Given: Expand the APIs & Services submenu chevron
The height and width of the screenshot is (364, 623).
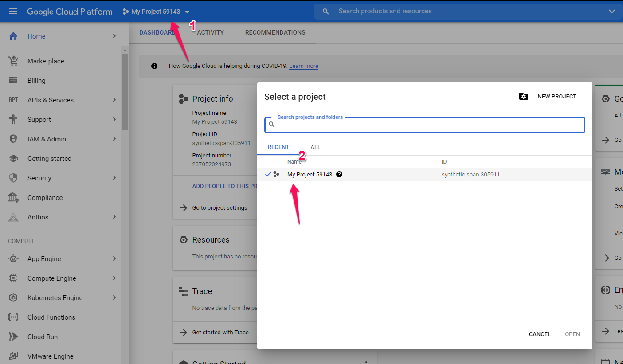Looking at the screenshot, I should tap(114, 100).
